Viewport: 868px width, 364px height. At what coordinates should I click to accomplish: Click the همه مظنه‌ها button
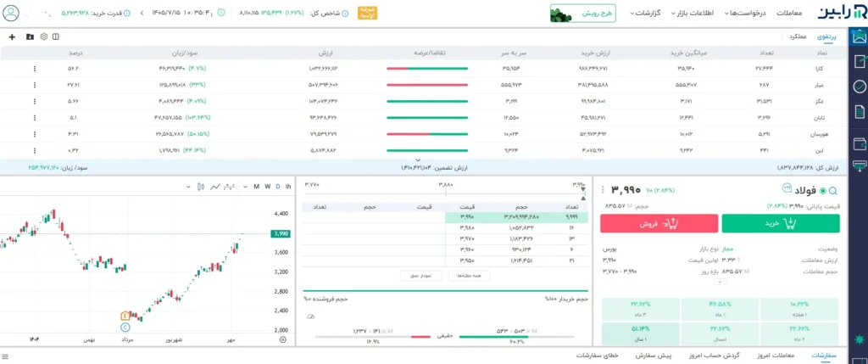(x=469, y=276)
